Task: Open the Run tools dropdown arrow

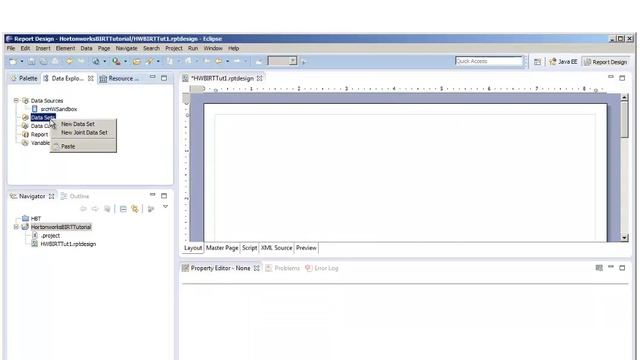Action: [x=125, y=62]
